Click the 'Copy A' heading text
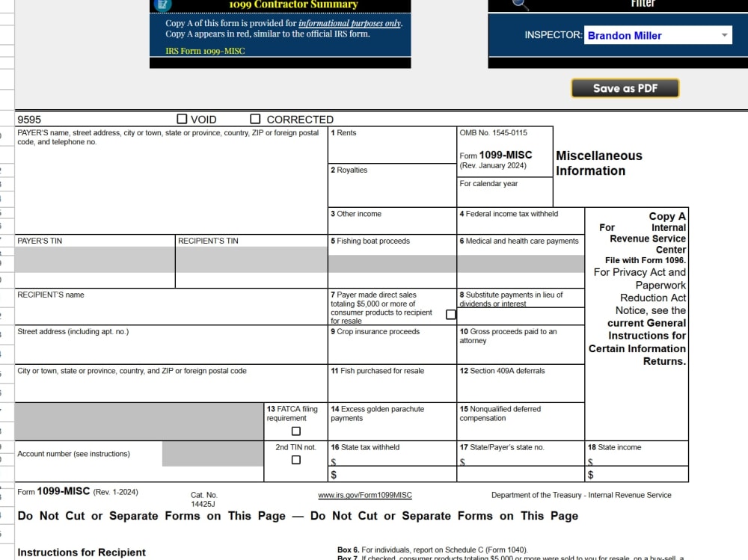748x560 pixels. click(x=667, y=216)
